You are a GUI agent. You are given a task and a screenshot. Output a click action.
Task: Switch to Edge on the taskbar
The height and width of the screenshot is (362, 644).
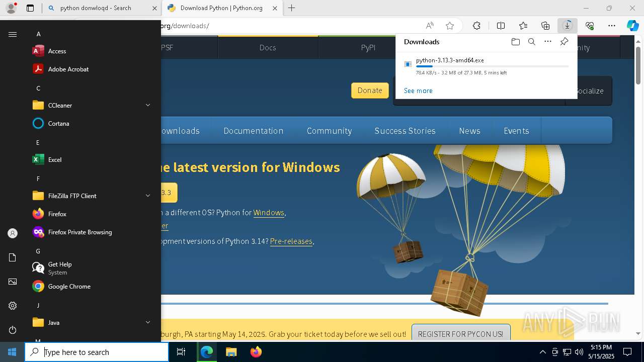207,352
